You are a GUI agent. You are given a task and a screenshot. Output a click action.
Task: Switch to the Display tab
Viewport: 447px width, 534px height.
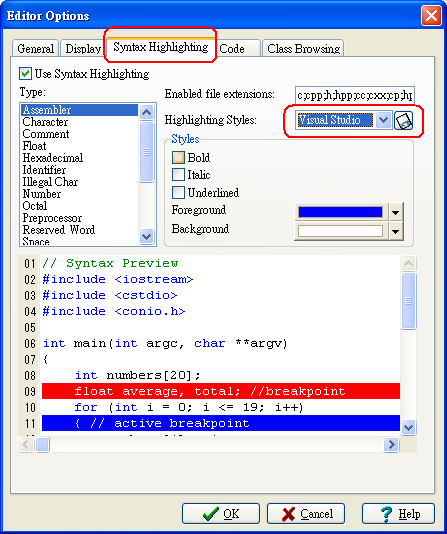(x=83, y=49)
